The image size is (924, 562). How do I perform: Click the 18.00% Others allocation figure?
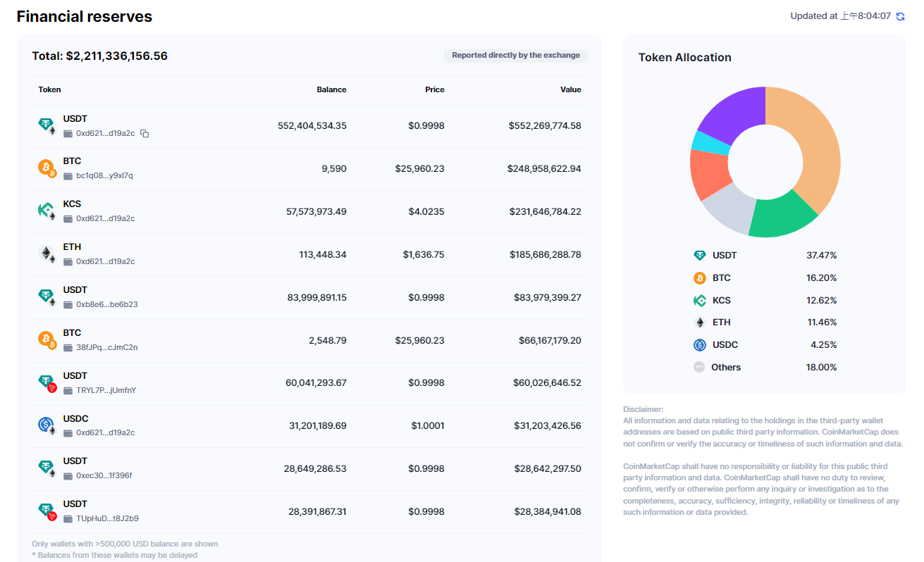(x=822, y=367)
